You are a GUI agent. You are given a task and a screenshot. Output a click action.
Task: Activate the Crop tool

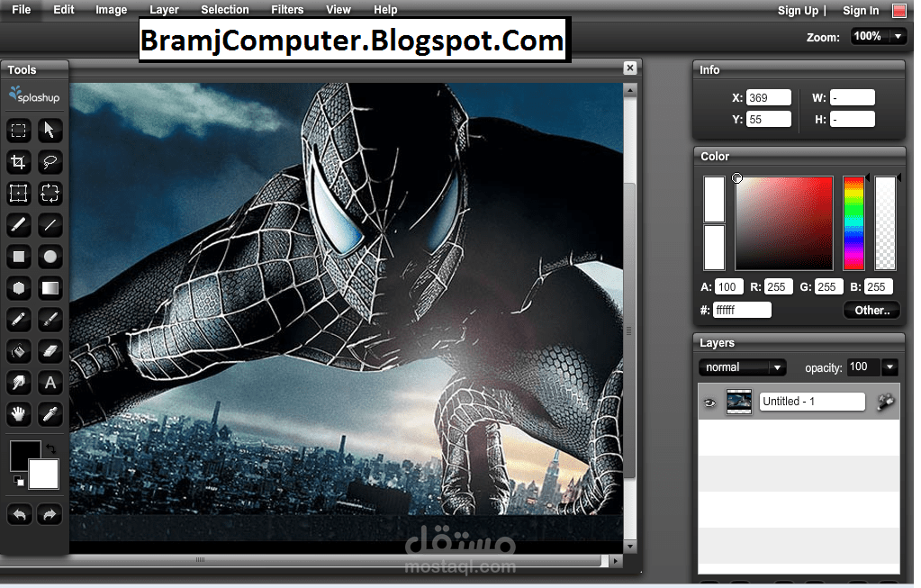click(x=18, y=161)
